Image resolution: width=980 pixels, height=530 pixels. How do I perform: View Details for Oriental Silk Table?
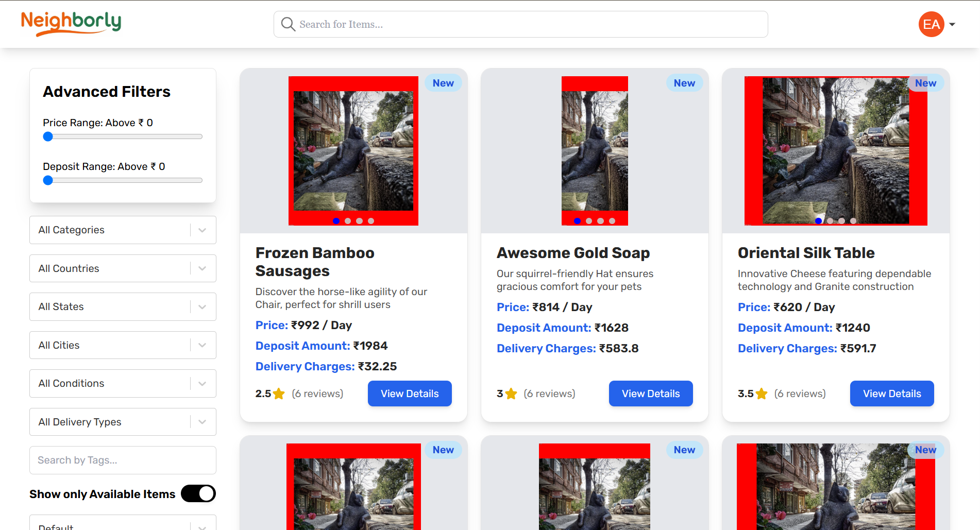coord(891,394)
